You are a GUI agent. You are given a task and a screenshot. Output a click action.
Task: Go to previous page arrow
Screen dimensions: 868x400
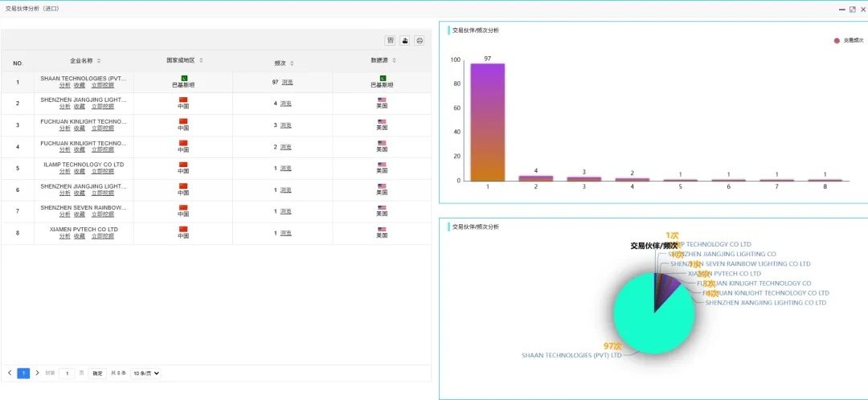[10, 373]
